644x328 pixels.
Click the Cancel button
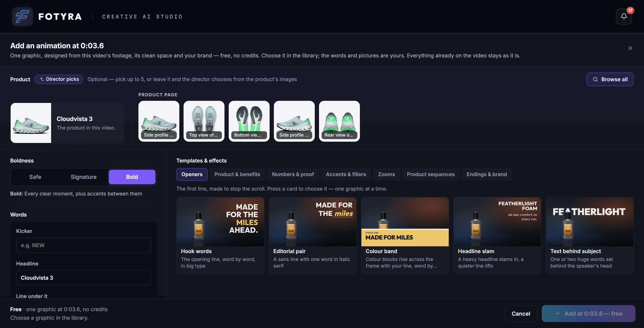point(521,314)
